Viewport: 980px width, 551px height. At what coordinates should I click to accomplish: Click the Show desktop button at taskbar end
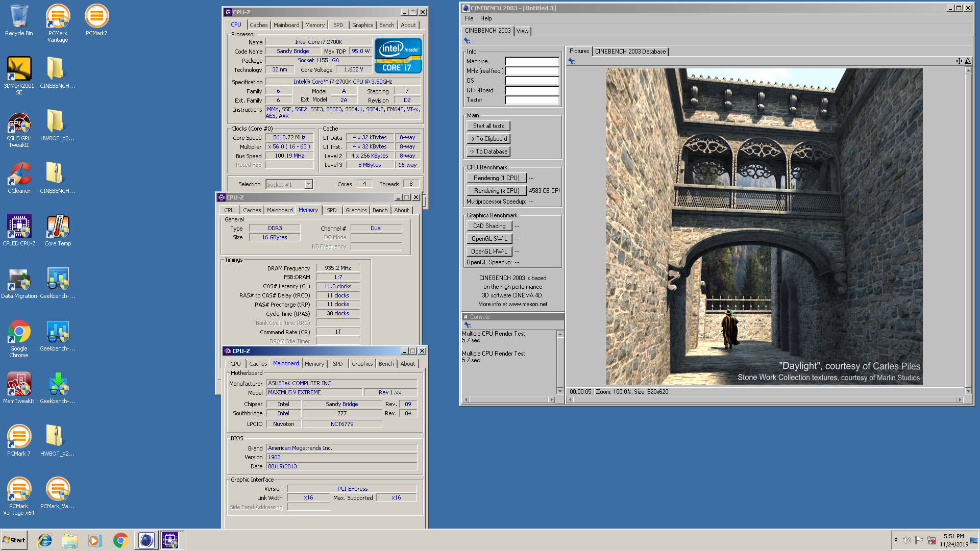[x=975, y=540]
